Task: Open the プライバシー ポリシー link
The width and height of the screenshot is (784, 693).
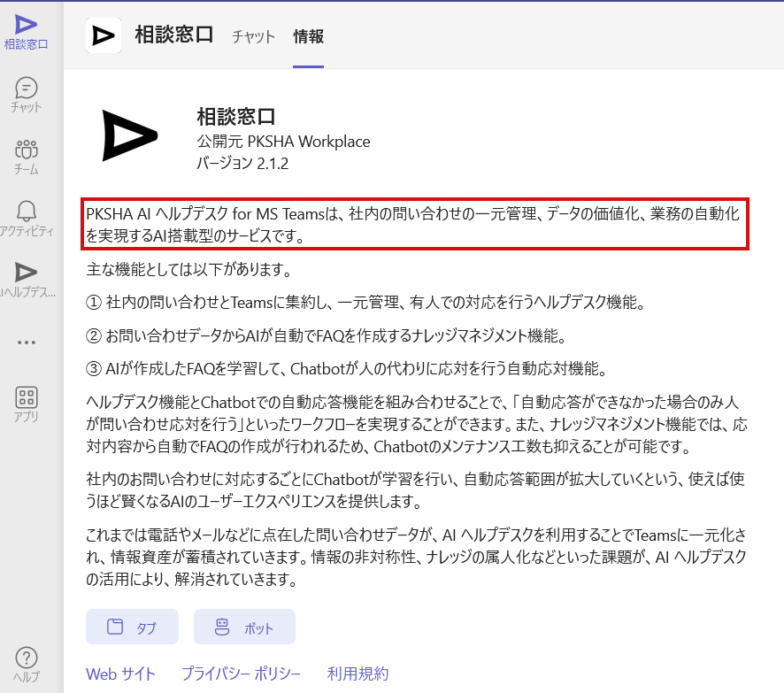Action: (x=241, y=674)
